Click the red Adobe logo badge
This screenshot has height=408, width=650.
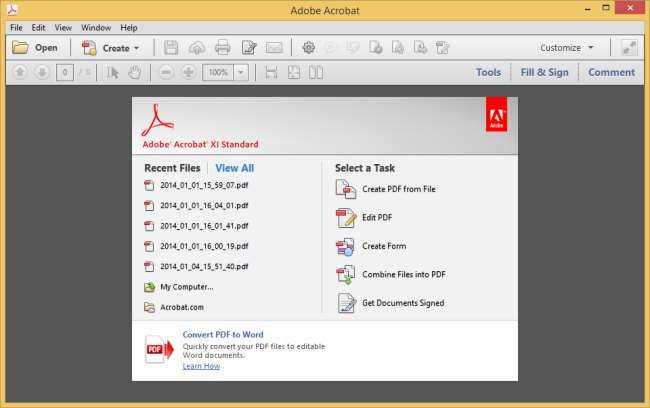[x=497, y=114]
